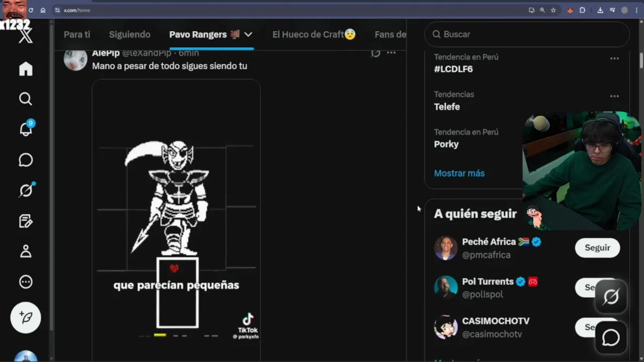The width and height of the screenshot is (644, 362).
Task: Open the AlePip profile avatar
Action: tap(75, 60)
